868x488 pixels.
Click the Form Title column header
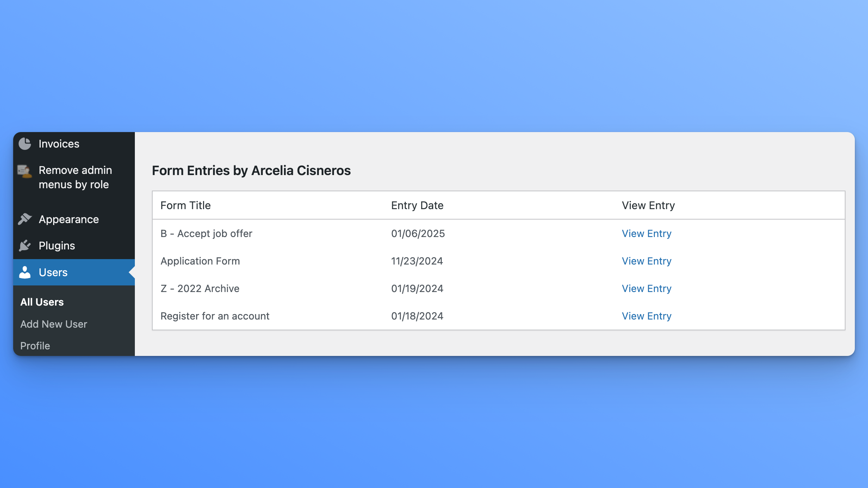tap(186, 205)
